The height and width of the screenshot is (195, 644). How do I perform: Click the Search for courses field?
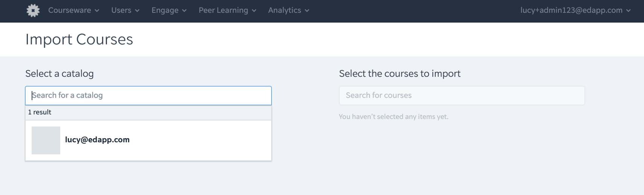(x=462, y=96)
